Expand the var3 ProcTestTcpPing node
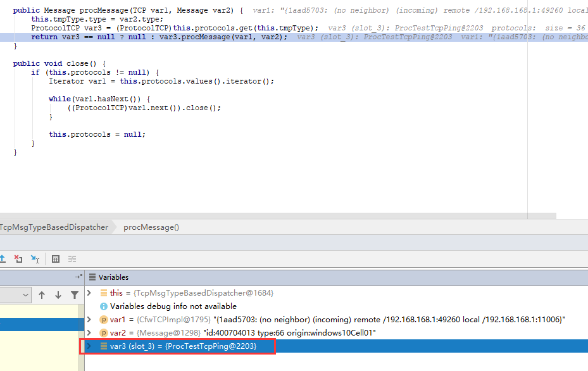Viewport: 588px width, 371px height. coord(89,346)
